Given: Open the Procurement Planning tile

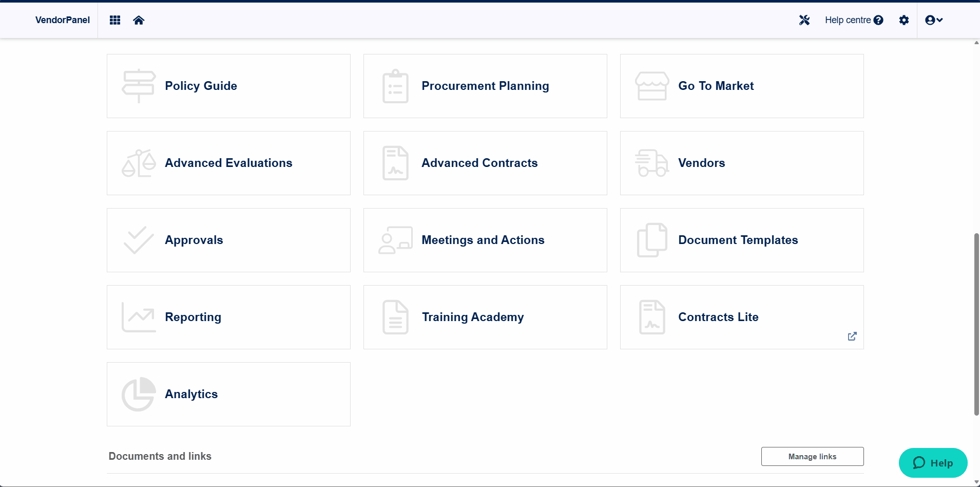Looking at the screenshot, I should pos(485,86).
